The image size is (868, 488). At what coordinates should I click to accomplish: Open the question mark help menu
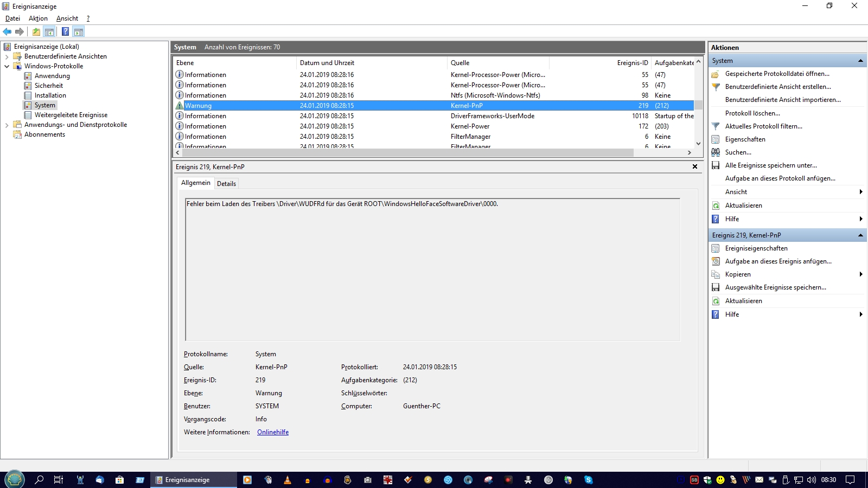pos(88,18)
